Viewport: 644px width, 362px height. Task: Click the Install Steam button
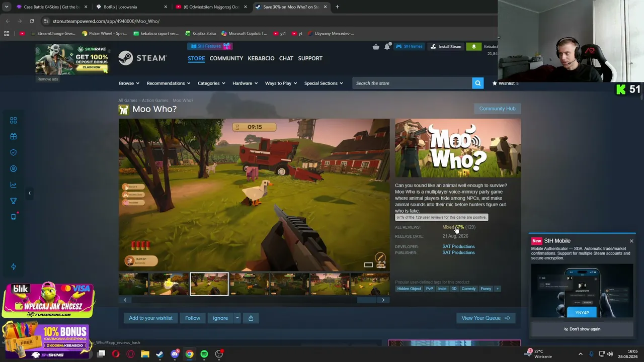tap(446, 46)
